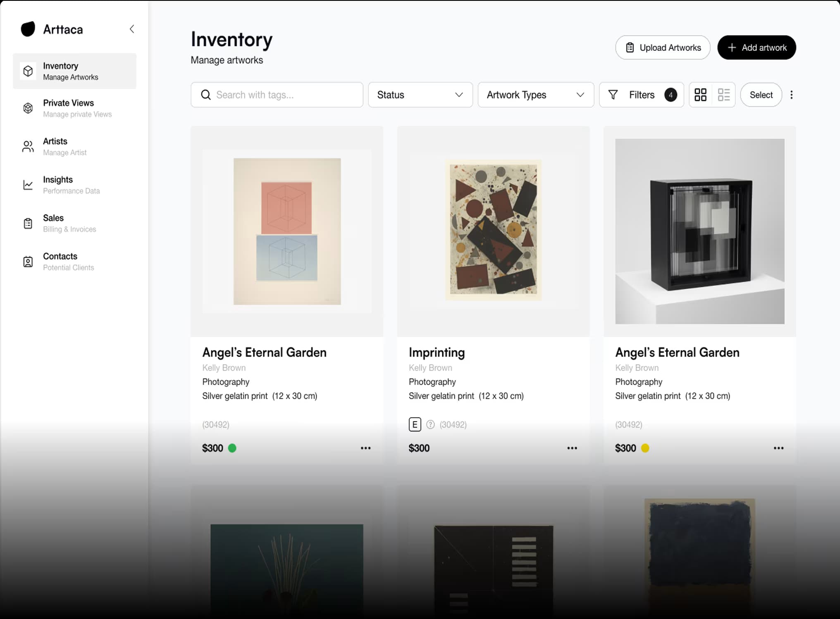The width and height of the screenshot is (840, 619).
Task: Open the Filters panel
Action: [641, 95]
